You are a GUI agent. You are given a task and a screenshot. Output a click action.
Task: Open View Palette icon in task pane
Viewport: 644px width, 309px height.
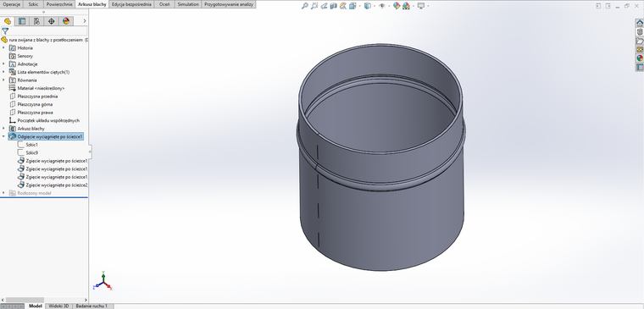point(640,49)
